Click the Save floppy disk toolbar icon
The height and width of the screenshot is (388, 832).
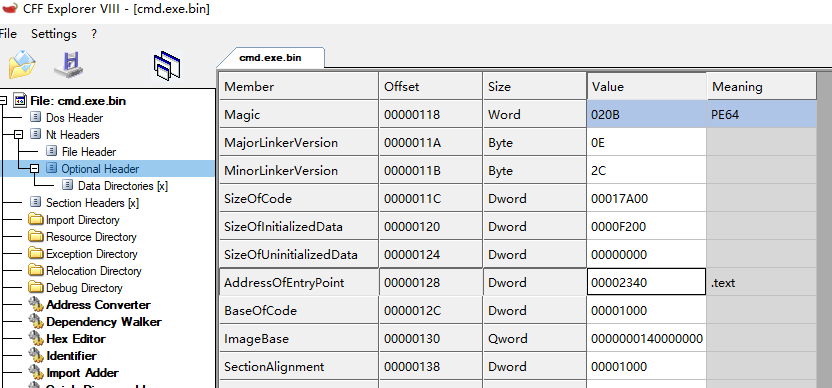tap(69, 64)
